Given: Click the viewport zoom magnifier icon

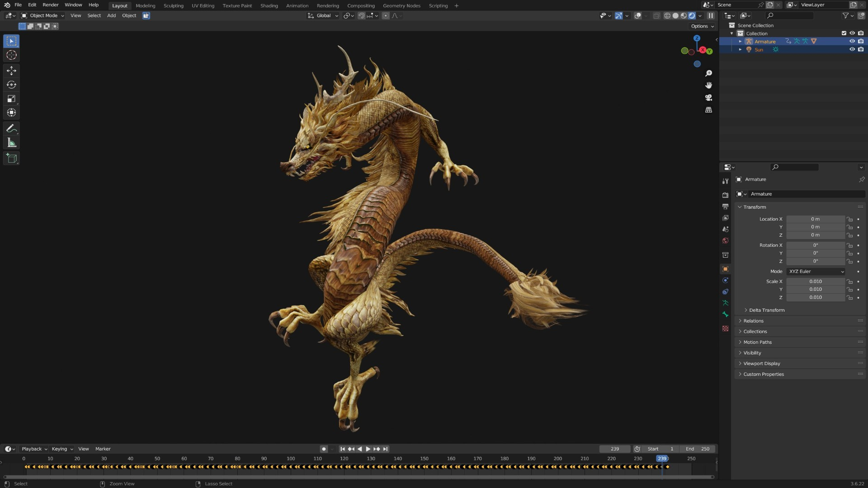Looking at the screenshot, I should coord(708,73).
